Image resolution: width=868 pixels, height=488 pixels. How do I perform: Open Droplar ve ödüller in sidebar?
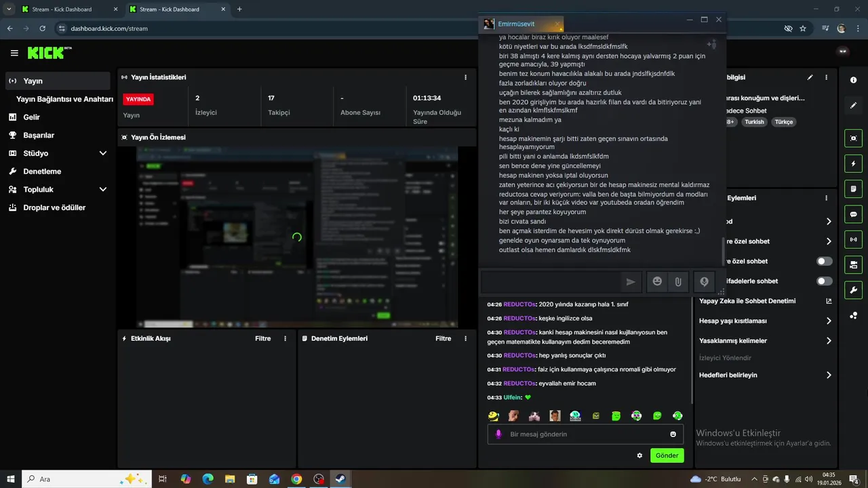[58, 207]
